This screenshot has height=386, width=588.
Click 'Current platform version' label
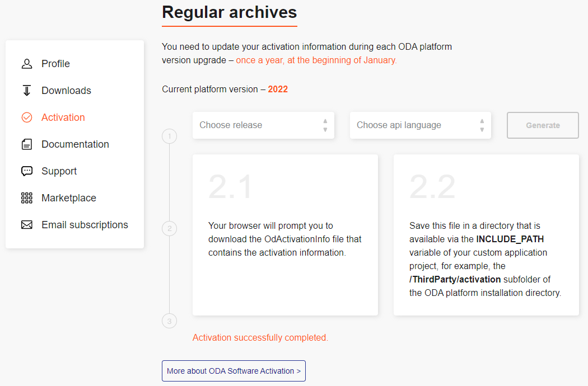point(210,89)
